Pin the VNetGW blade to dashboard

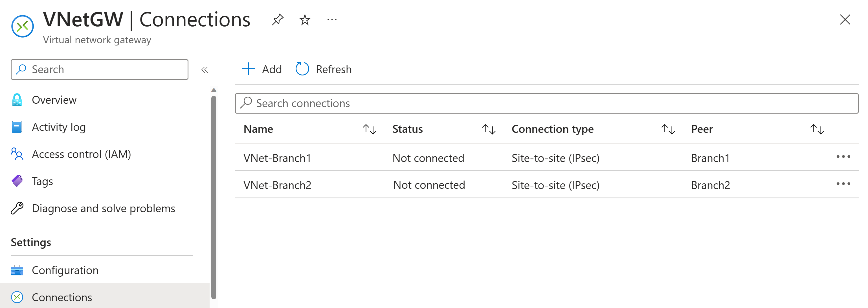tap(277, 19)
